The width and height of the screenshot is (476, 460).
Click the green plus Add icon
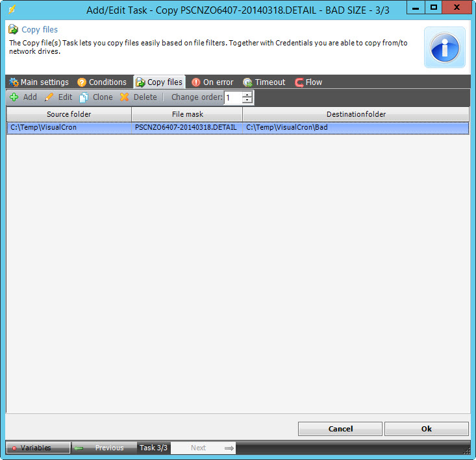click(x=14, y=97)
